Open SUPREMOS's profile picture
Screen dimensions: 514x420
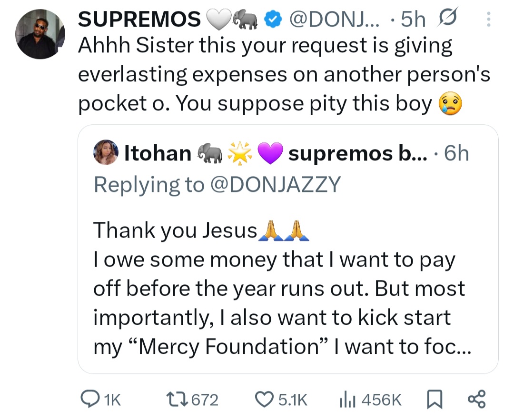pyautogui.click(x=41, y=32)
